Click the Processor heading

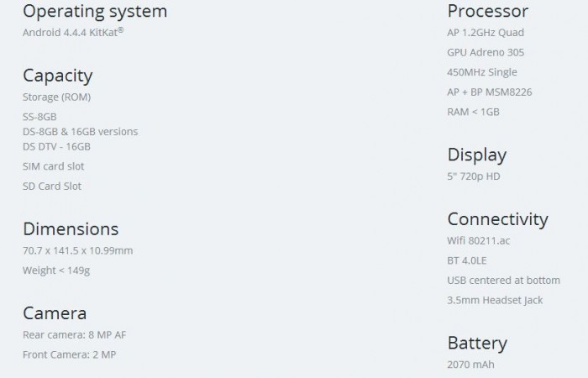pos(488,12)
